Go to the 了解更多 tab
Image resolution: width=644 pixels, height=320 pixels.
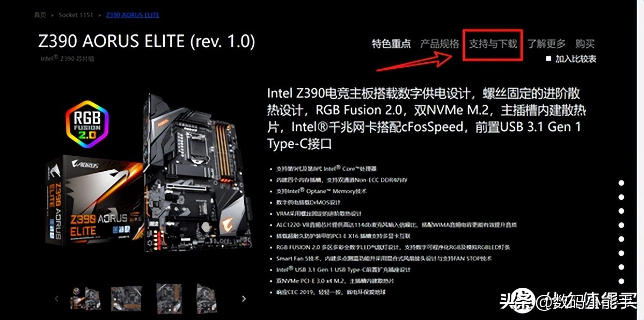546,44
